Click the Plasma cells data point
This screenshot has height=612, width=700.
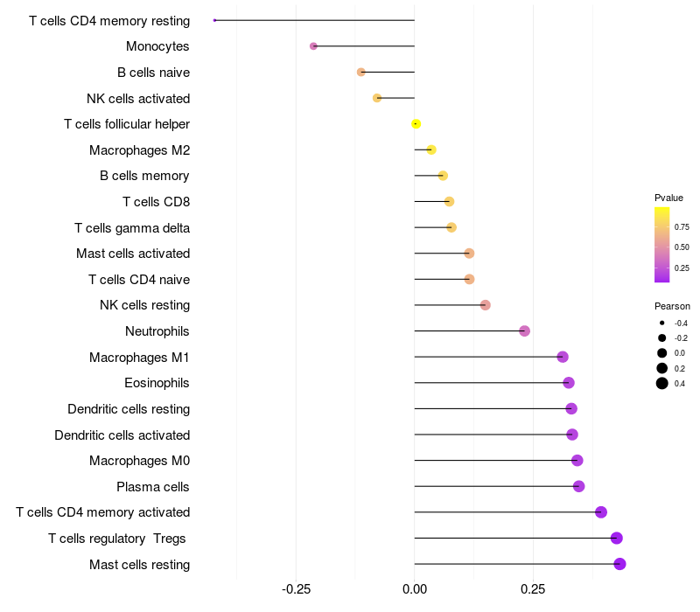[578, 486]
